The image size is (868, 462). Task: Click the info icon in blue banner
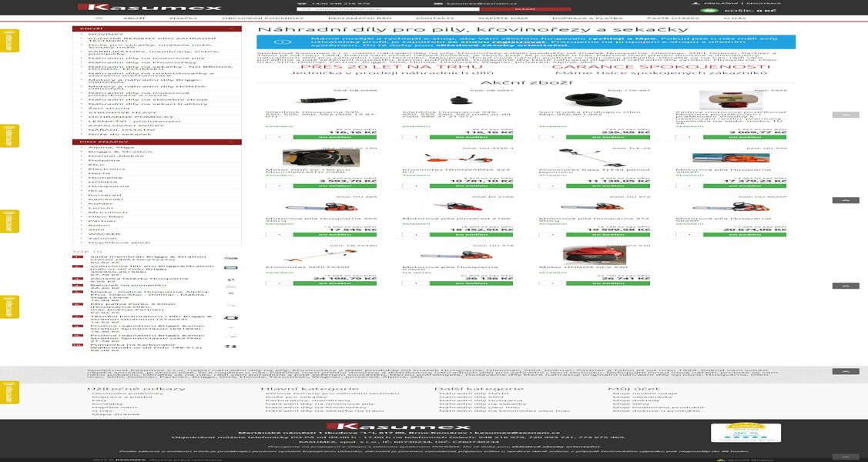(x=283, y=42)
